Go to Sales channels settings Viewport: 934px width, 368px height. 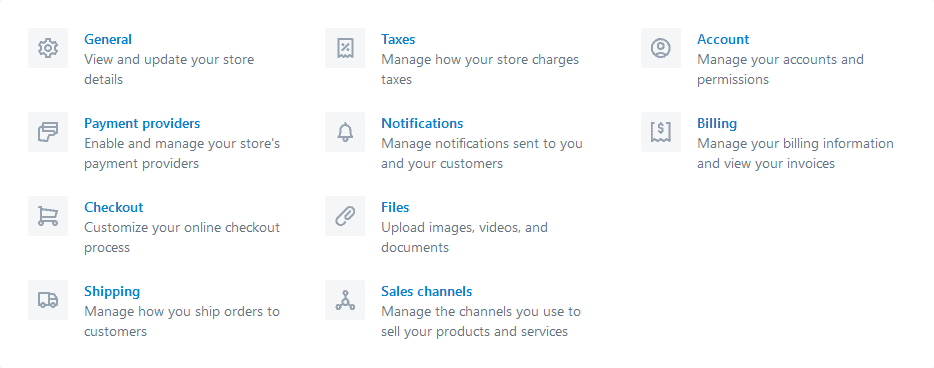tap(426, 291)
